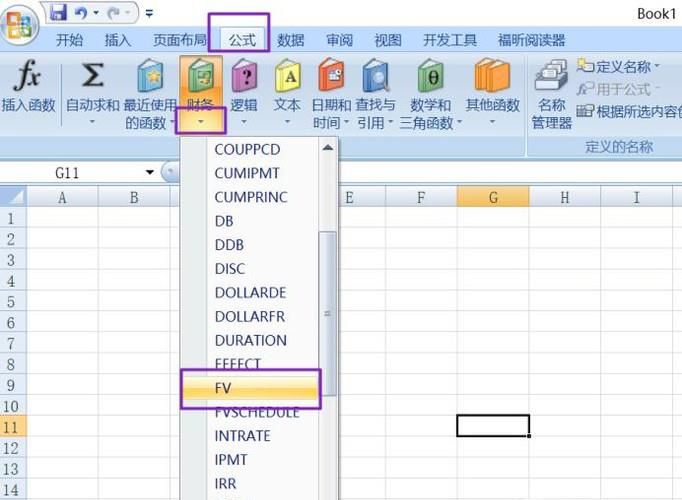This screenshot has width=682, height=500.
Task: Open Math and Trig functions icon
Action: (x=430, y=76)
